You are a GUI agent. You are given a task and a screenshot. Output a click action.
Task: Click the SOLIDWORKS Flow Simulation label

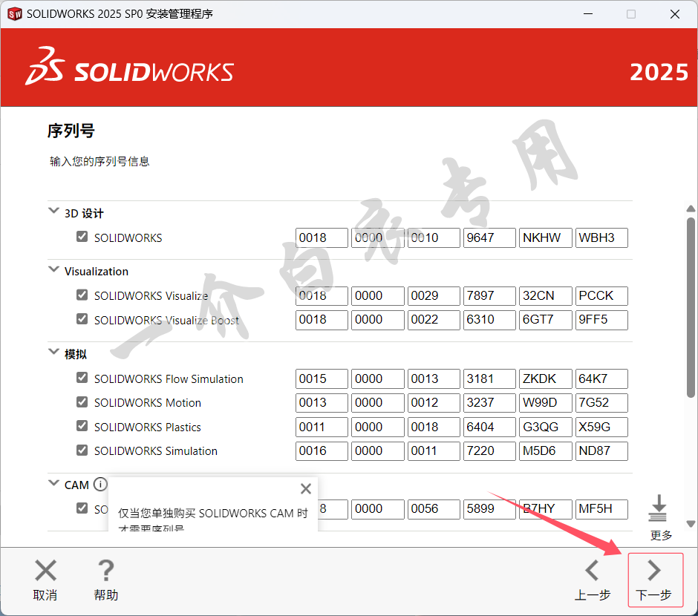click(169, 379)
